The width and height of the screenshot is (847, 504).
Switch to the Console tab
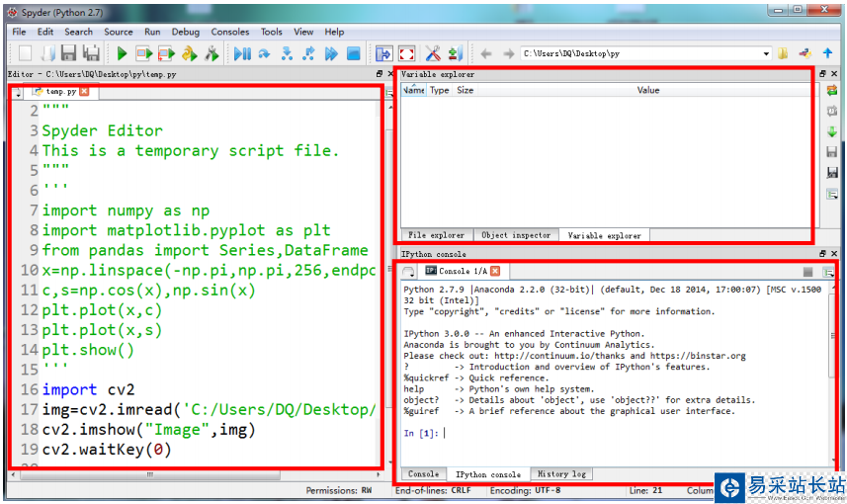(x=423, y=473)
